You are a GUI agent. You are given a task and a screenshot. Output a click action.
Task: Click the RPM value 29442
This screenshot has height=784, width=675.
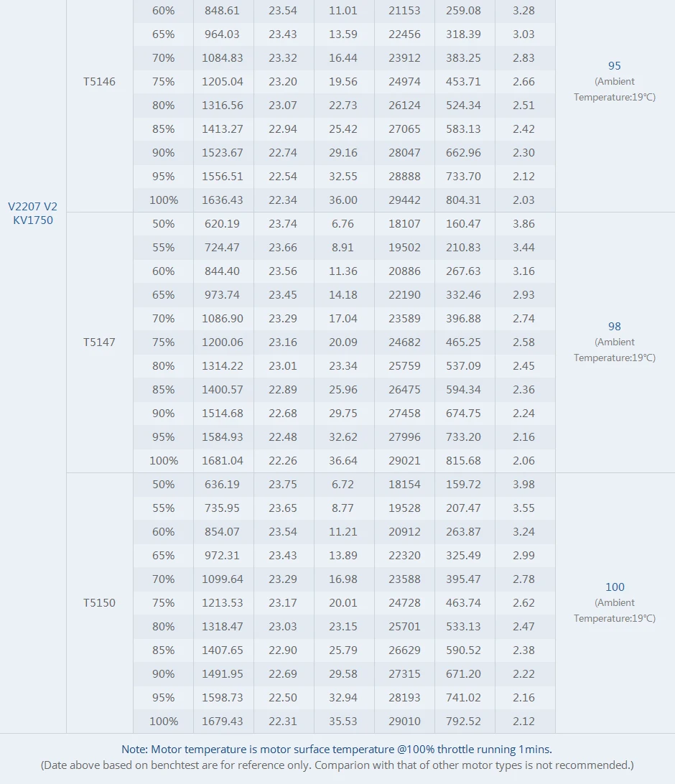coord(404,200)
